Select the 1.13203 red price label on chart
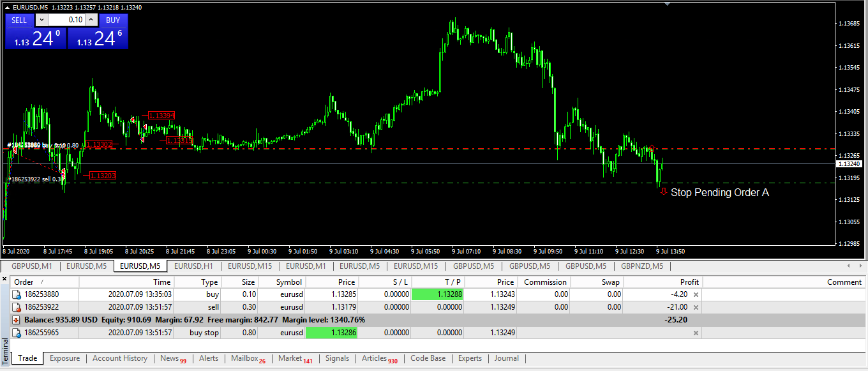The width and height of the screenshot is (868, 371). point(102,175)
